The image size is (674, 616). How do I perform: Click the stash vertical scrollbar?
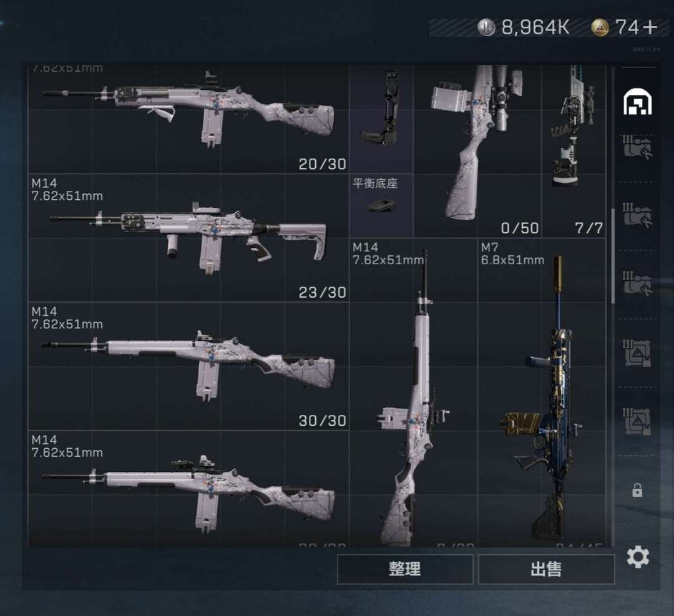tap(612, 256)
